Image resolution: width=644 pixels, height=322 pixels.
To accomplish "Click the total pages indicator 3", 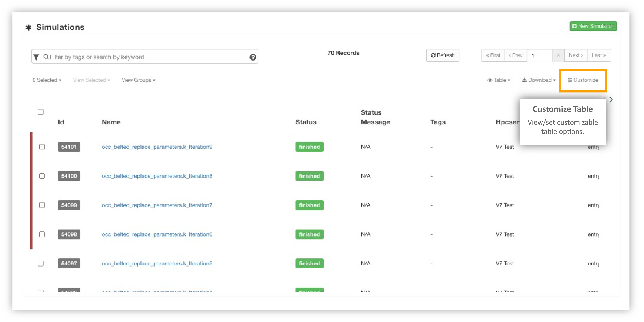I will (x=558, y=55).
